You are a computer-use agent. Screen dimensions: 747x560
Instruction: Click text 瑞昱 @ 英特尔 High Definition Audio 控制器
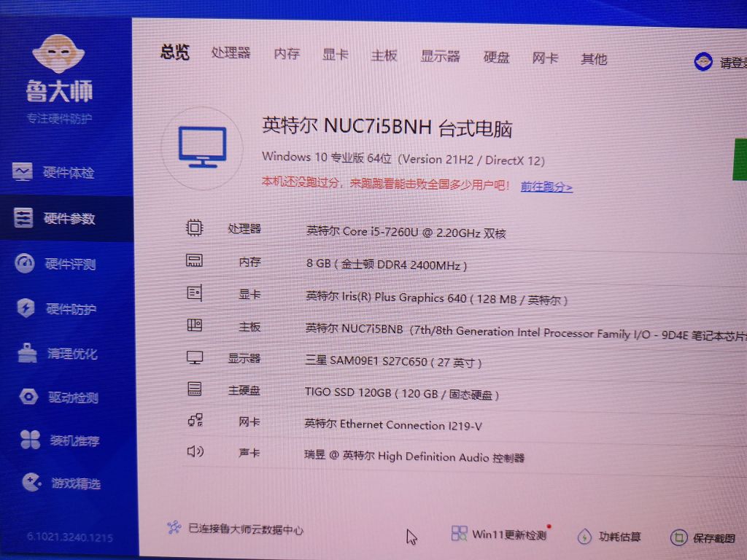(x=414, y=456)
